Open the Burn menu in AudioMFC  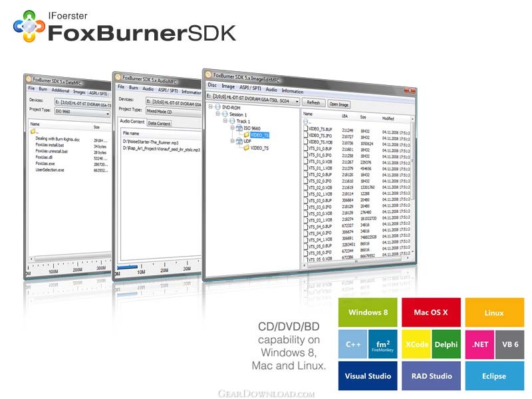click(134, 88)
